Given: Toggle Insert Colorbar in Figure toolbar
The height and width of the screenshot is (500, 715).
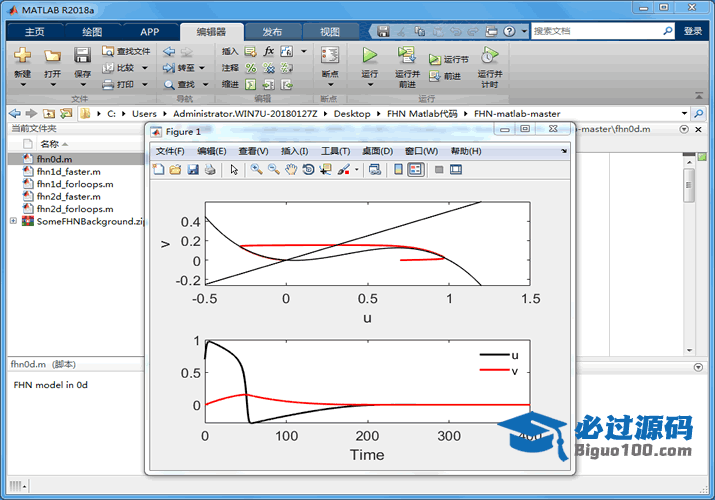Looking at the screenshot, I should click(x=398, y=170).
